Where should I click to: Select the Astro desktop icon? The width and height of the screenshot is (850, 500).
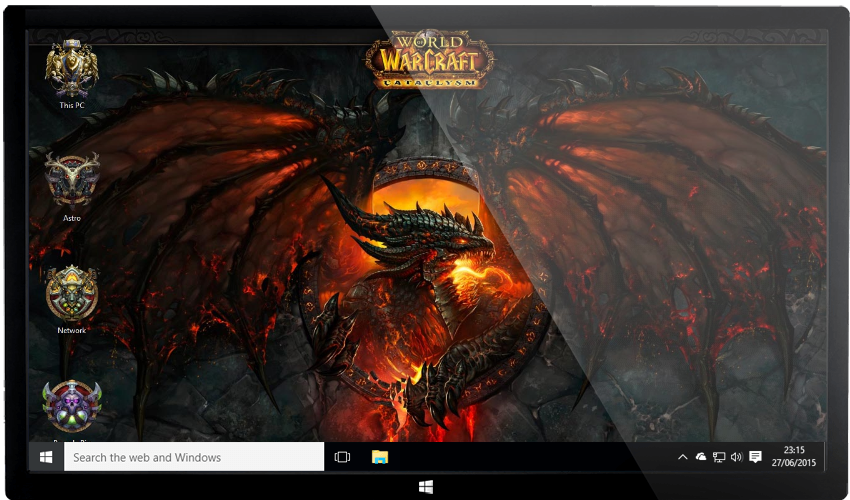pyautogui.click(x=72, y=187)
